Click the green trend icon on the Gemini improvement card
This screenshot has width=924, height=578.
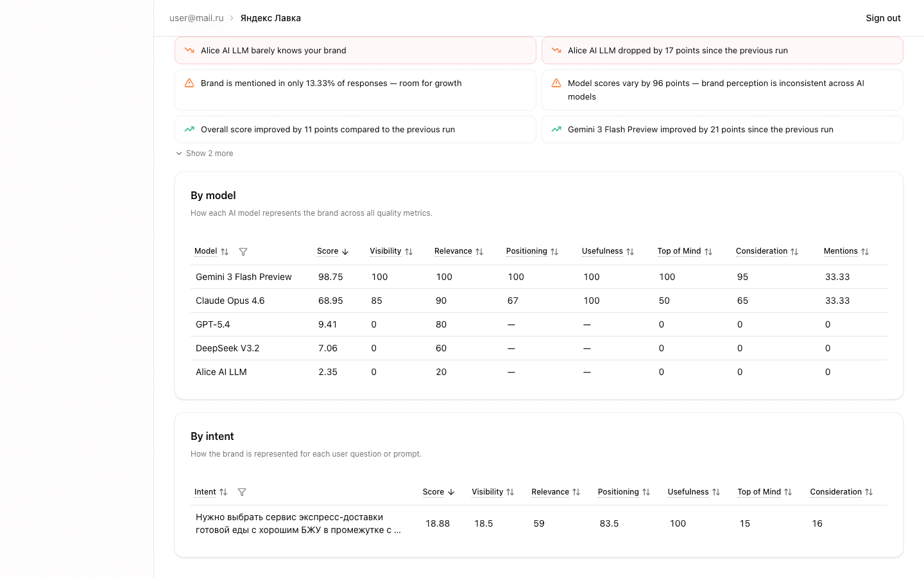[556, 129]
